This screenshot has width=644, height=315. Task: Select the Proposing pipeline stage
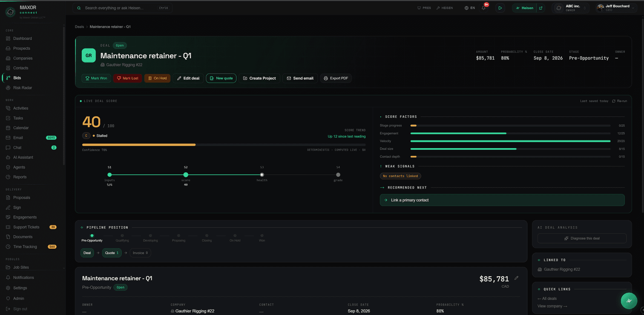pos(178,238)
